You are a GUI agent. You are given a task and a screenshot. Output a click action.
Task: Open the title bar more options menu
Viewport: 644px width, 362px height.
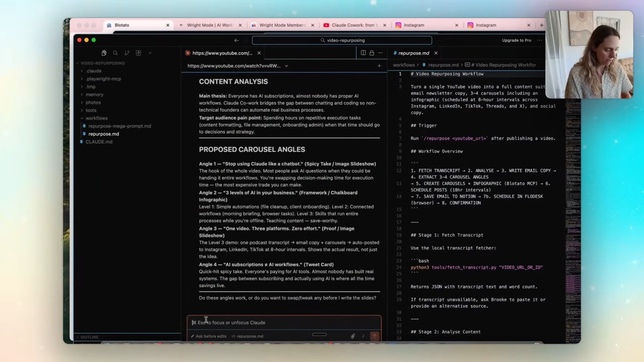tap(540, 40)
